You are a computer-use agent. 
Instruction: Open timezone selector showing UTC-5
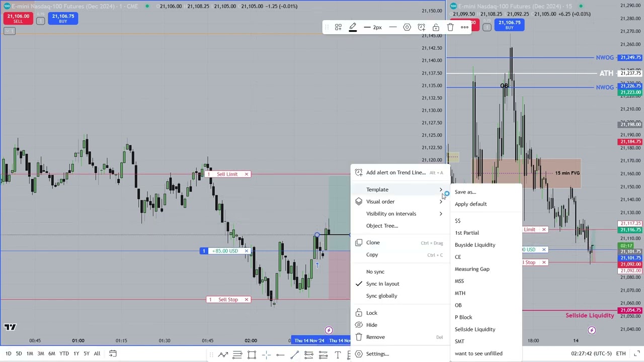[591, 353]
